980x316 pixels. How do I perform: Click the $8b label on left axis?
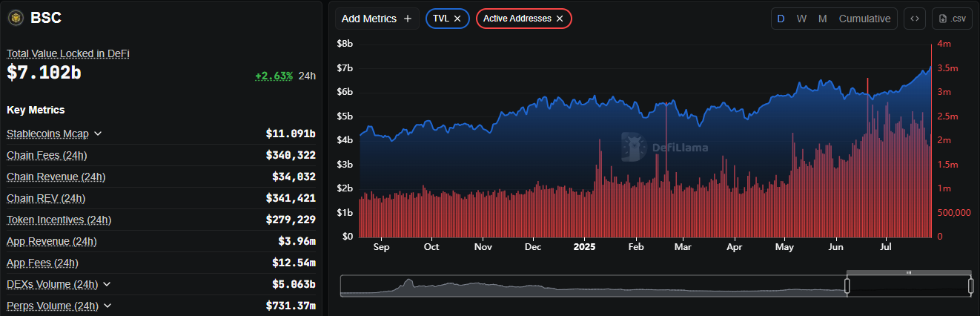click(x=345, y=45)
